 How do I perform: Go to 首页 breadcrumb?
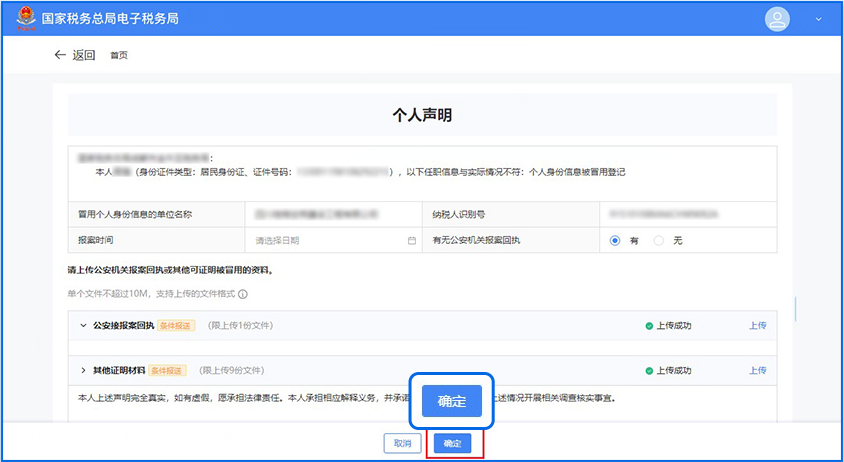click(x=119, y=55)
